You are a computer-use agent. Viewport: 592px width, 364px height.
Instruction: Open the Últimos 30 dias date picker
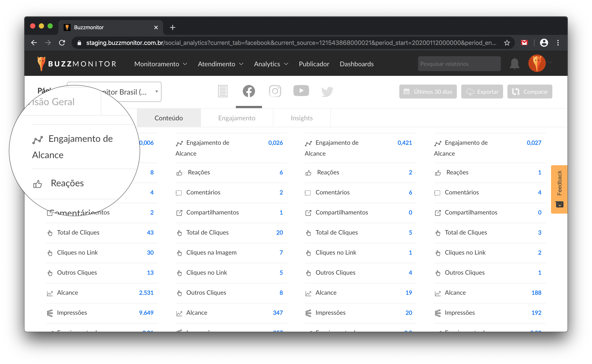pyautogui.click(x=428, y=92)
